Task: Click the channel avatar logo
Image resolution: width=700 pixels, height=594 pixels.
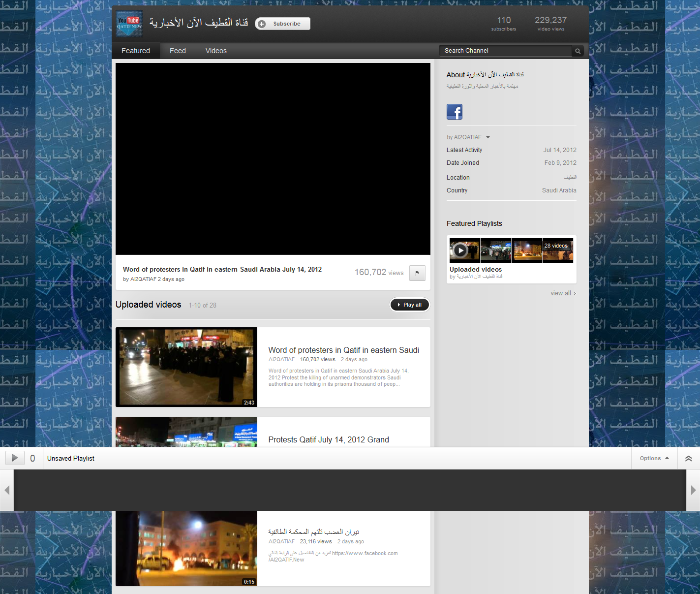Action: (129, 24)
